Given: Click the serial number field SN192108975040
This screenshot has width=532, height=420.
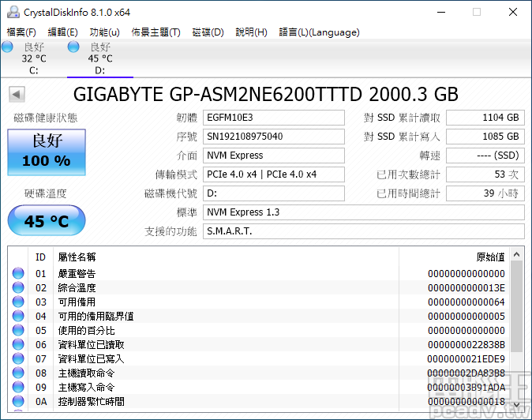Looking at the screenshot, I should coord(274,137).
